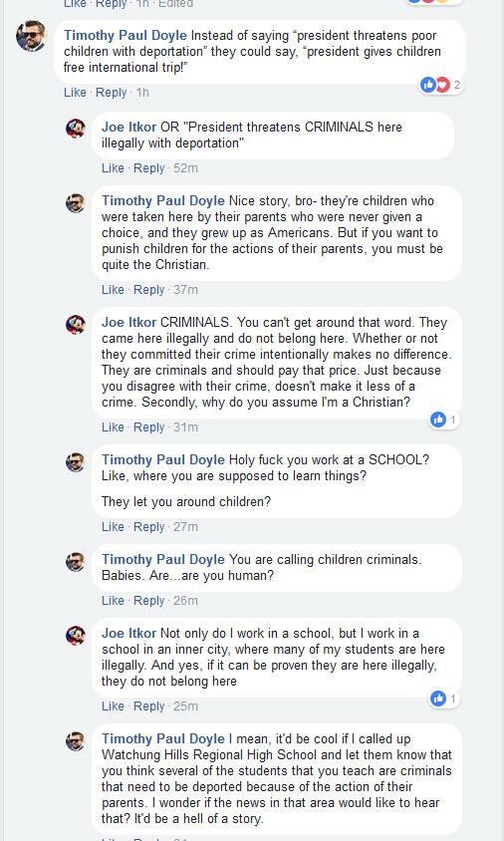This screenshot has width=504, height=841.
Task: Click Timothy's avatar beside 'Nice story, bro'
Action: tap(76, 202)
